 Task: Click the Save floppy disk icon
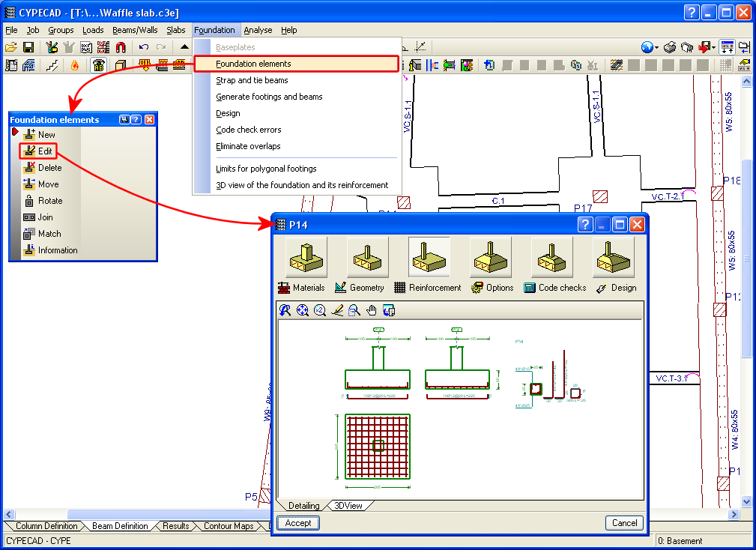(x=28, y=47)
